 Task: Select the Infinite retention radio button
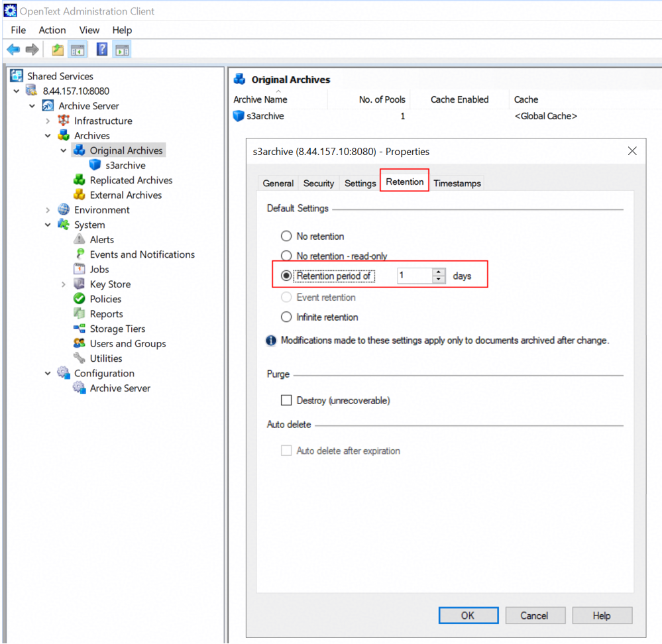286,317
